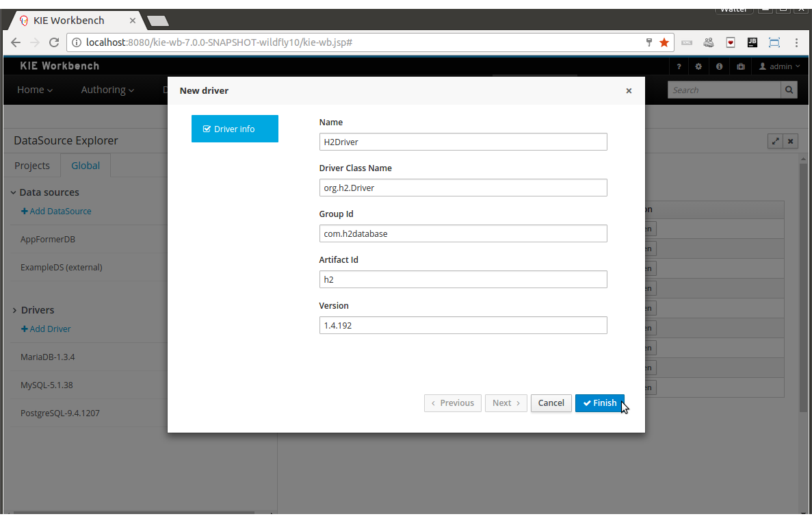Open the admin user dropdown
The image size is (812, 523).
coord(779,66)
